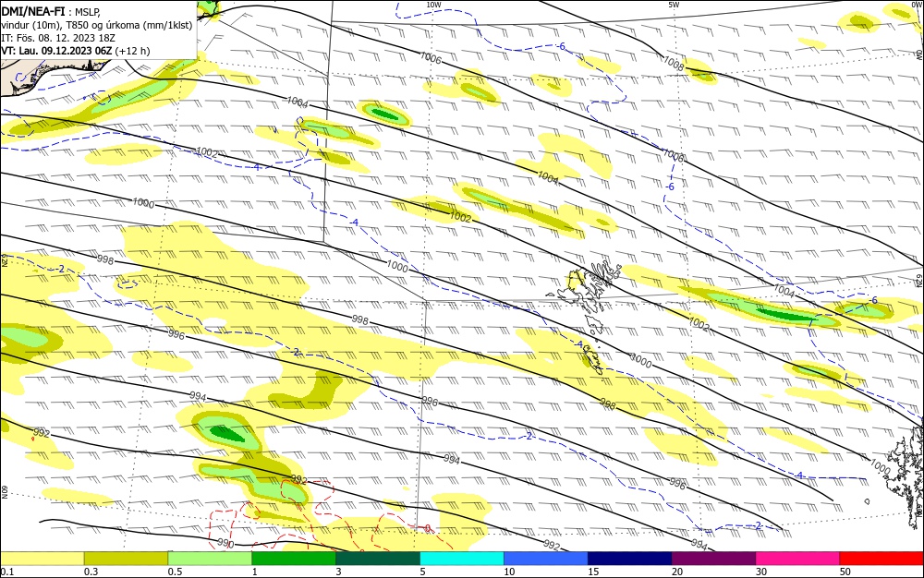Image resolution: width=924 pixels, height=578 pixels.
Task: Click the "1008" isobar label
Action: [674, 63]
